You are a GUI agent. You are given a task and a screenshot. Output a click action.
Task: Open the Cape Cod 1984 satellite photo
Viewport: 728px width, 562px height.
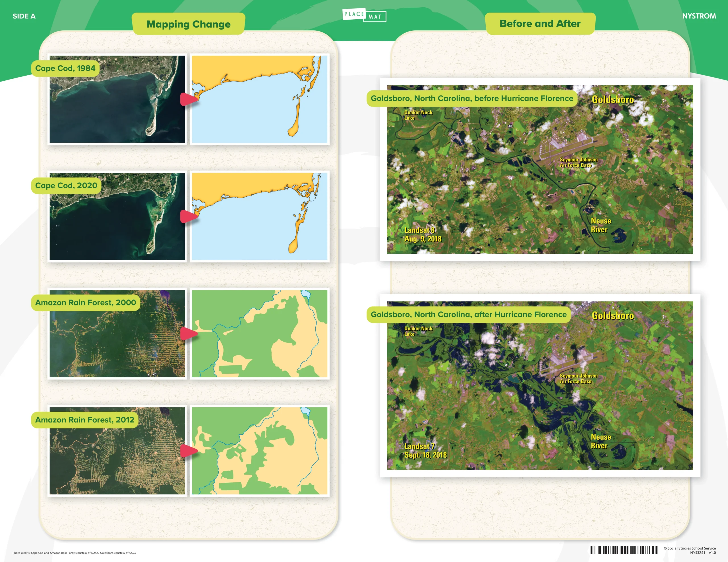pos(117,99)
